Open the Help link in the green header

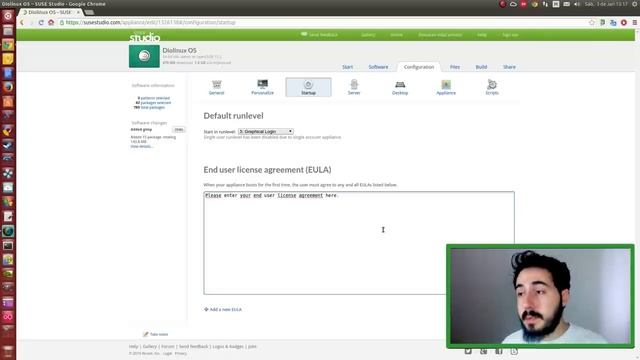coord(482,35)
